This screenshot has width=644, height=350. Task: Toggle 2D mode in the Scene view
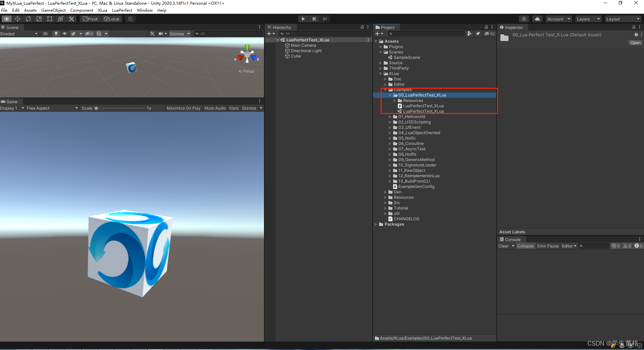click(45, 34)
